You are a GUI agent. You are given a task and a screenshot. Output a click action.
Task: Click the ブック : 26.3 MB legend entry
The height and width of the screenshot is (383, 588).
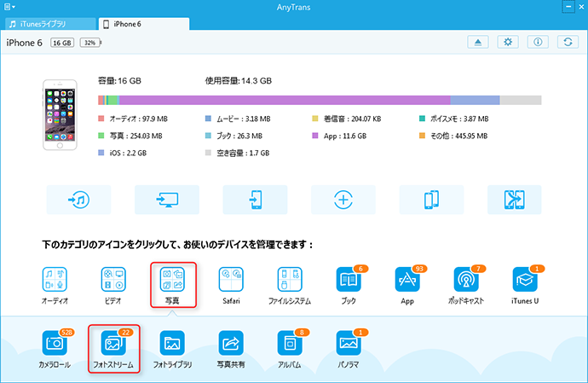coord(233,136)
